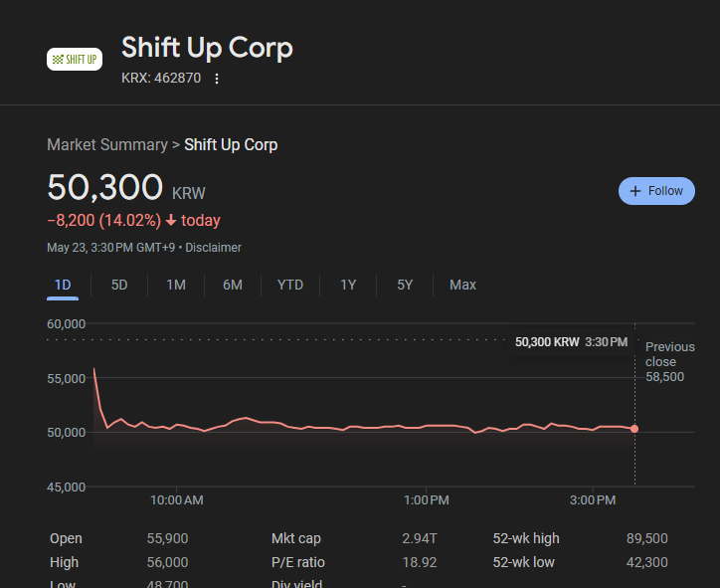720x588 pixels.
Task: Click the 52-wk low value 42,300
Action: pyautogui.click(x=647, y=562)
